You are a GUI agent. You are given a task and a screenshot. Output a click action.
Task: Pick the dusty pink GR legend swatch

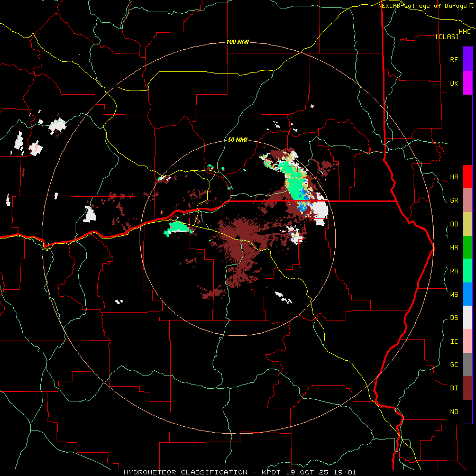pos(467,200)
